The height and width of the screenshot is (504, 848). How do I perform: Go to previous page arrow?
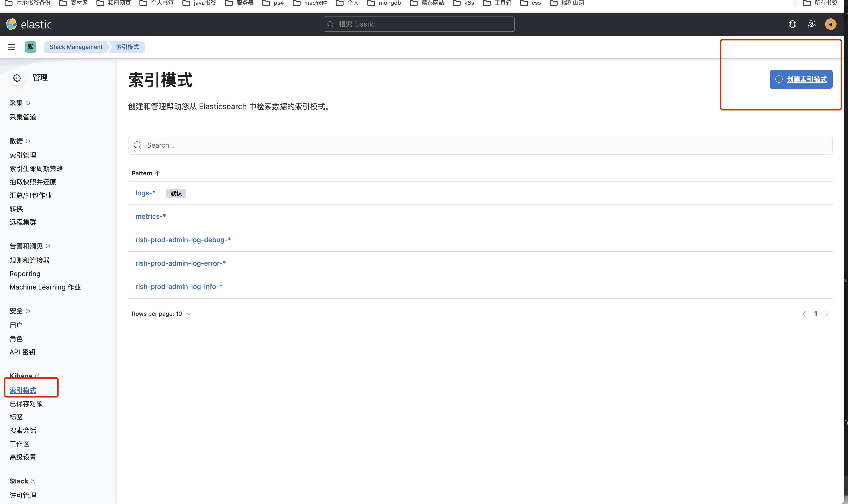(805, 314)
